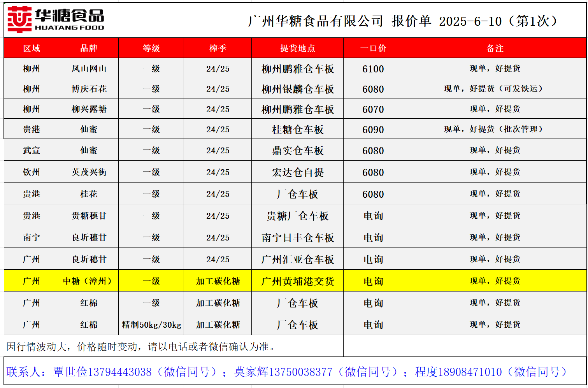The image size is (588, 388).
Task: Select the 凤山网山 brand cell
Action: pos(89,69)
